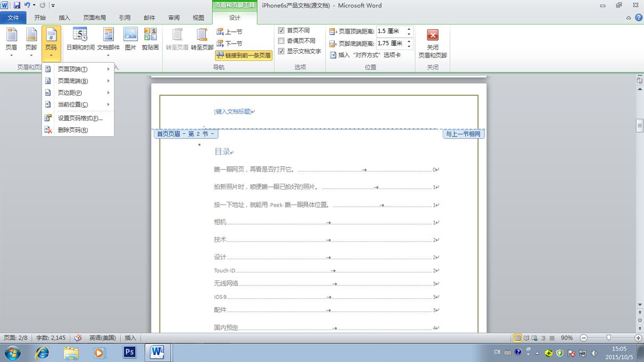Open the Windows Start button

13,352
